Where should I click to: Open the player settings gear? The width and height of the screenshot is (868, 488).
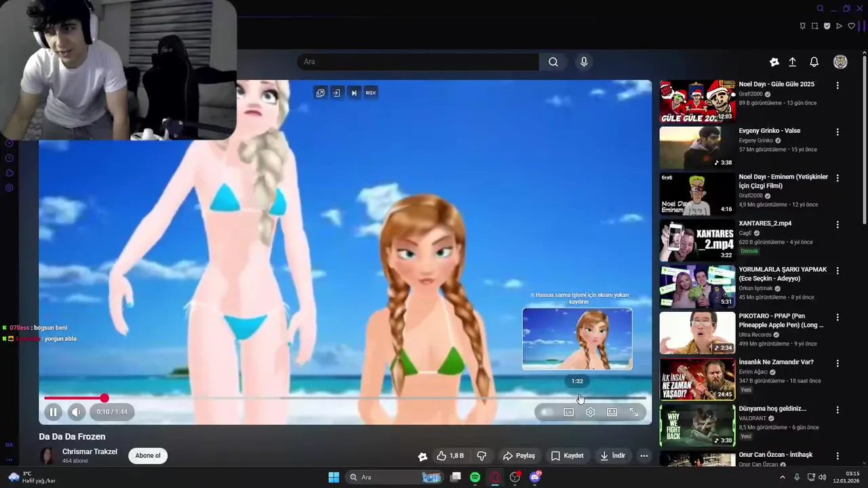[x=591, y=412]
